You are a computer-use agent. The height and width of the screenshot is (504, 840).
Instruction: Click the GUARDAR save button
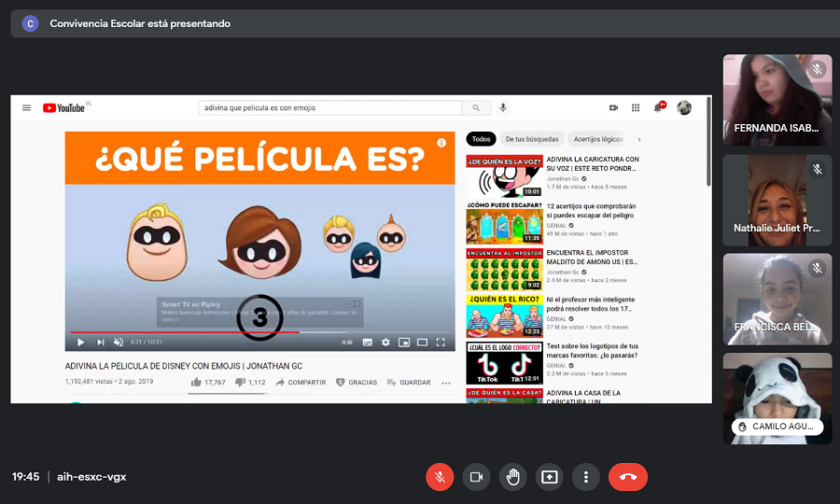(409, 383)
